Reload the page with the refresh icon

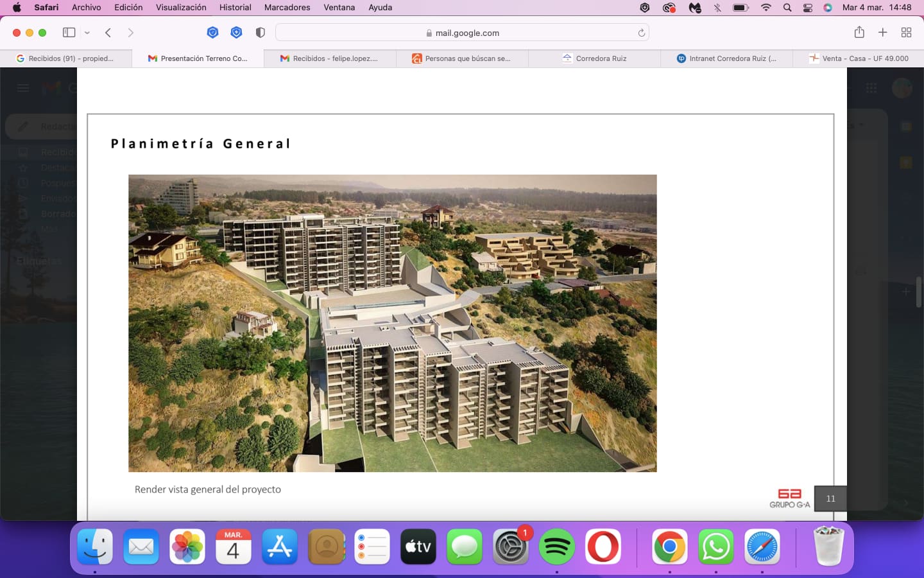[x=641, y=33]
